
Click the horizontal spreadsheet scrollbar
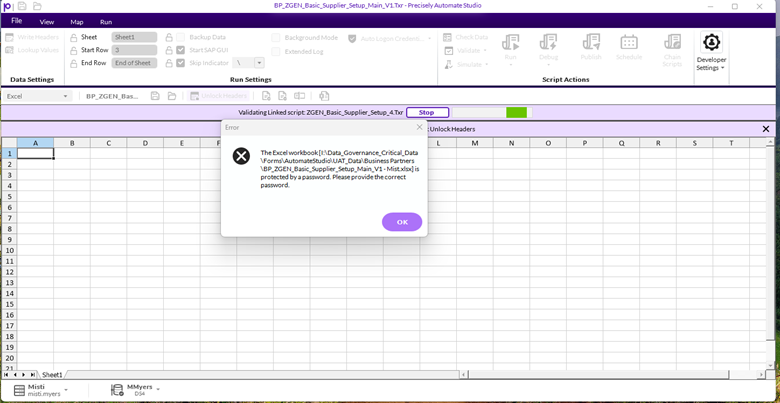(612, 375)
